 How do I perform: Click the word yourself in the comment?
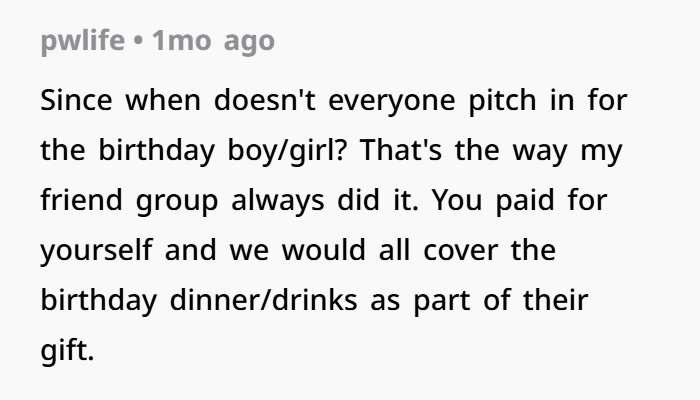point(96,250)
